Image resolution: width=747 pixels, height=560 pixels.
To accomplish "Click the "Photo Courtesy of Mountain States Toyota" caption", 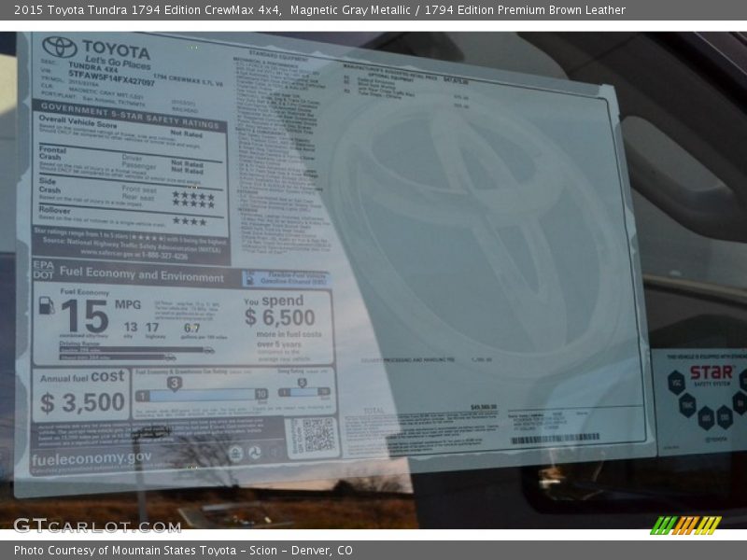I will tap(183, 551).
